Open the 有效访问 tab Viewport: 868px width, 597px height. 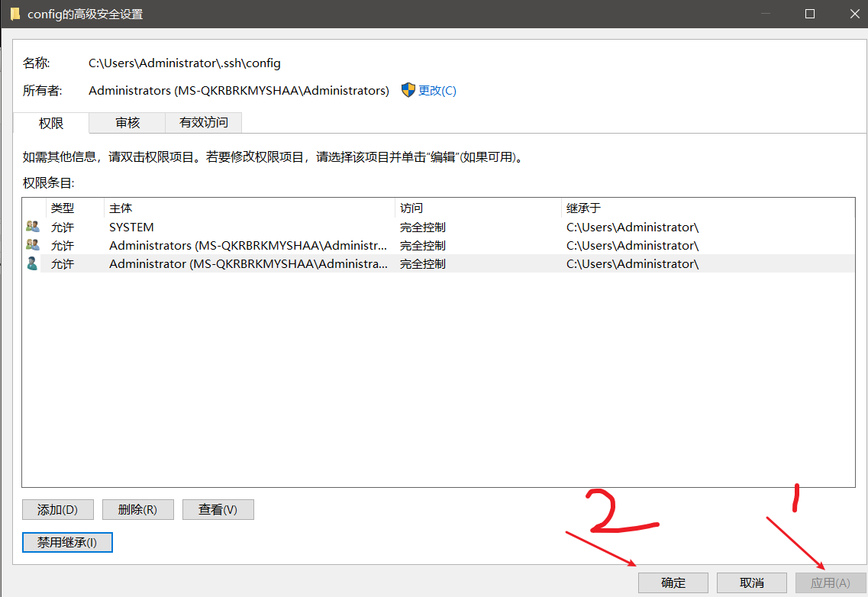click(203, 123)
